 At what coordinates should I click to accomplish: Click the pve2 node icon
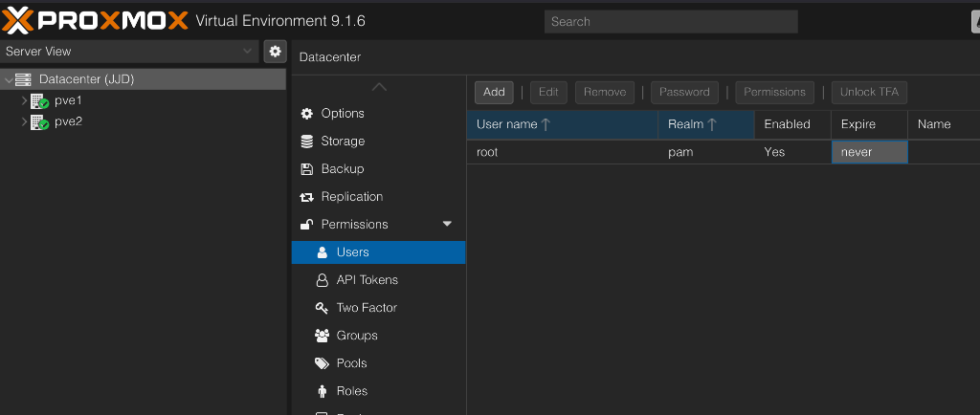40,121
